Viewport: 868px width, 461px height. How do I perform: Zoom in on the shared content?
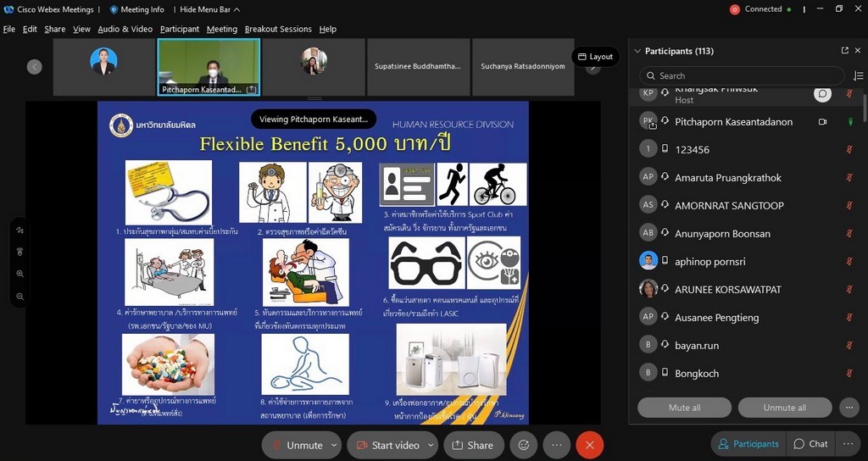coord(20,274)
